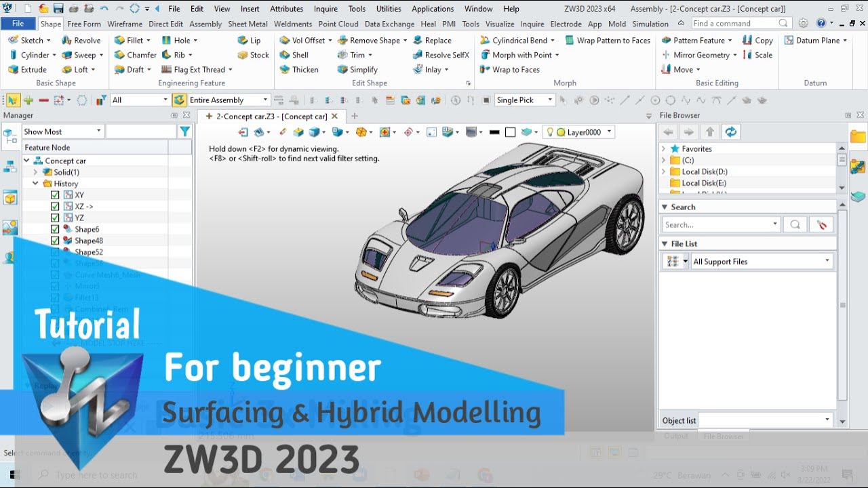Select the Scale tool

coord(757,55)
